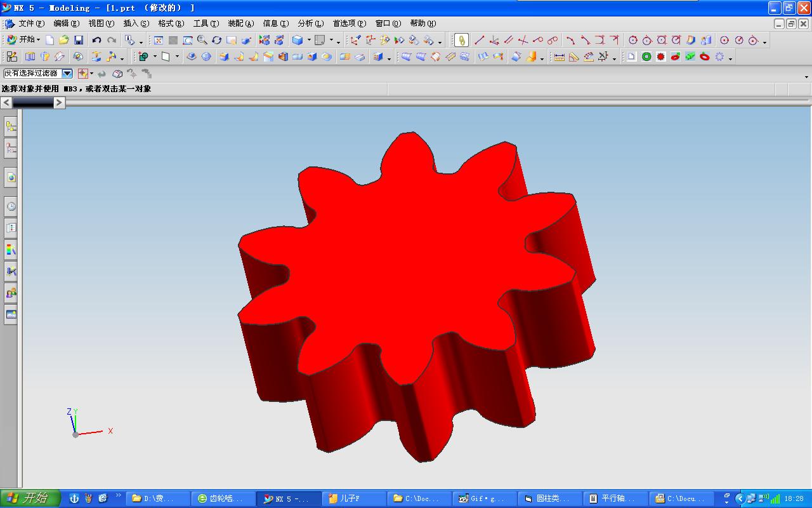Screen dimensions: 812x508
Task: Click the Redo arrow icon
Action: coord(112,40)
